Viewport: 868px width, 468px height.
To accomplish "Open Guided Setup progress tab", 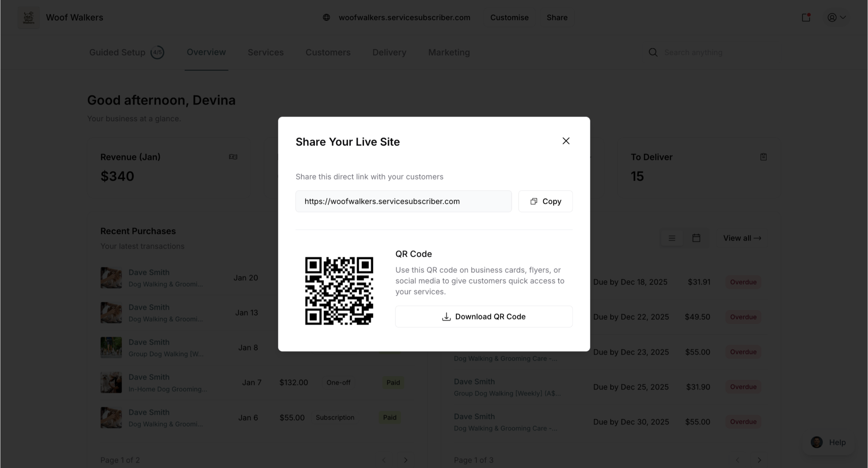I will 126,52.
